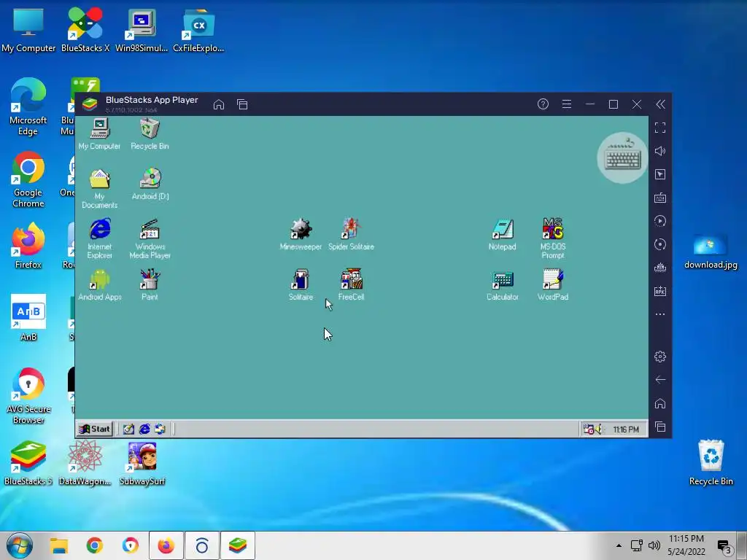The height and width of the screenshot is (560, 747).
Task: Launch MS-DOS Prompt icon
Action: point(553,238)
